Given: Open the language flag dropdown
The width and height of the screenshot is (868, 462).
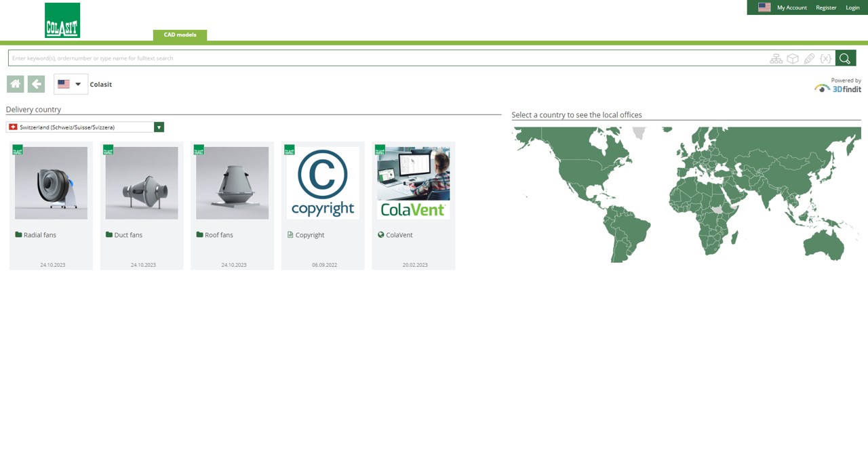Looking at the screenshot, I should pos(70,83).
